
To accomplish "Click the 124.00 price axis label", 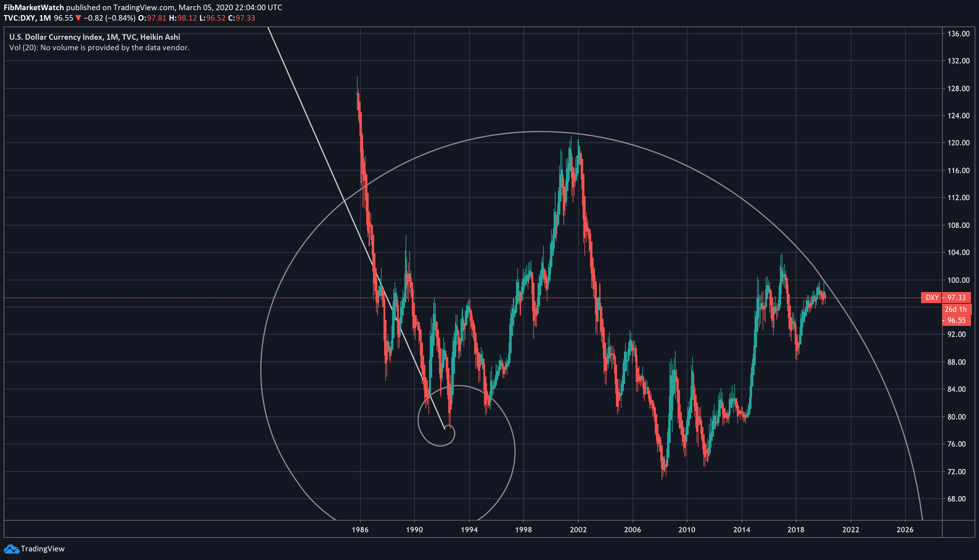I will (x=958, y=116).
